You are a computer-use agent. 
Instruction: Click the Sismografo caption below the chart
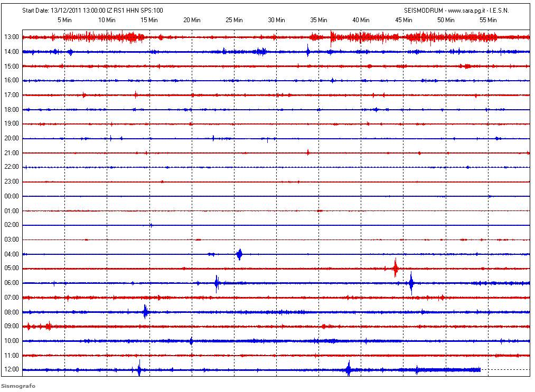(x=18, y=386)
